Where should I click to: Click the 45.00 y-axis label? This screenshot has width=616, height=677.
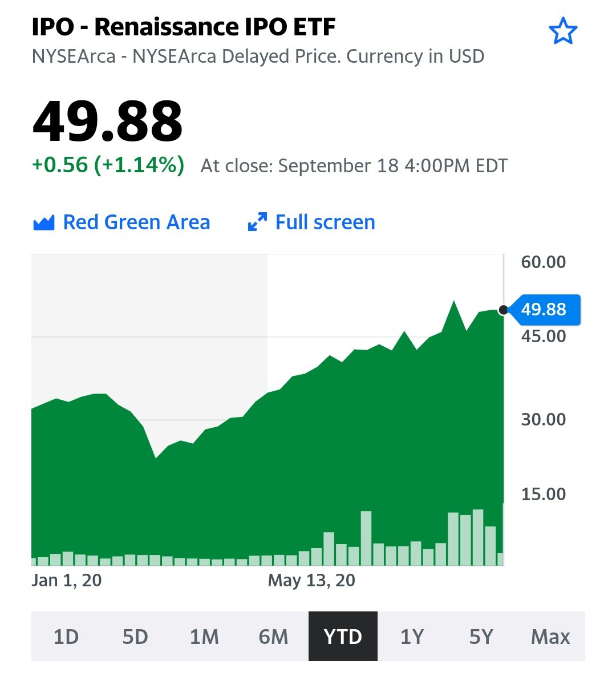[544, 337]
